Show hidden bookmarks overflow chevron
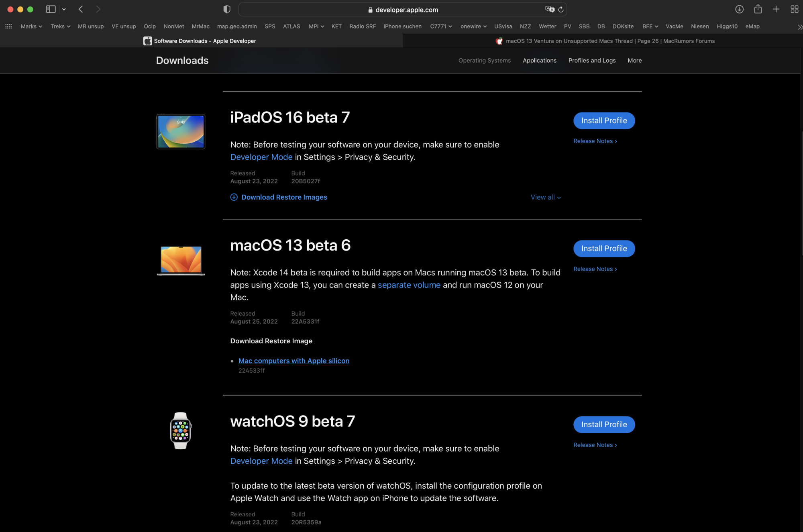This screenshot has width=803, height=532. tap(799, 27)
